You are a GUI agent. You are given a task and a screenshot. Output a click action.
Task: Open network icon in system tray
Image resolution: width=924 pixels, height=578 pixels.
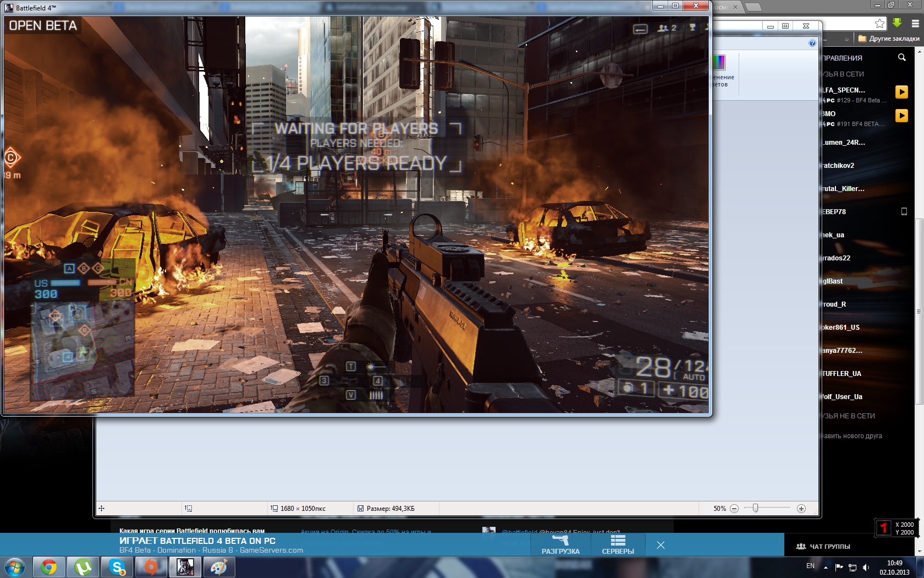point(853,567)
